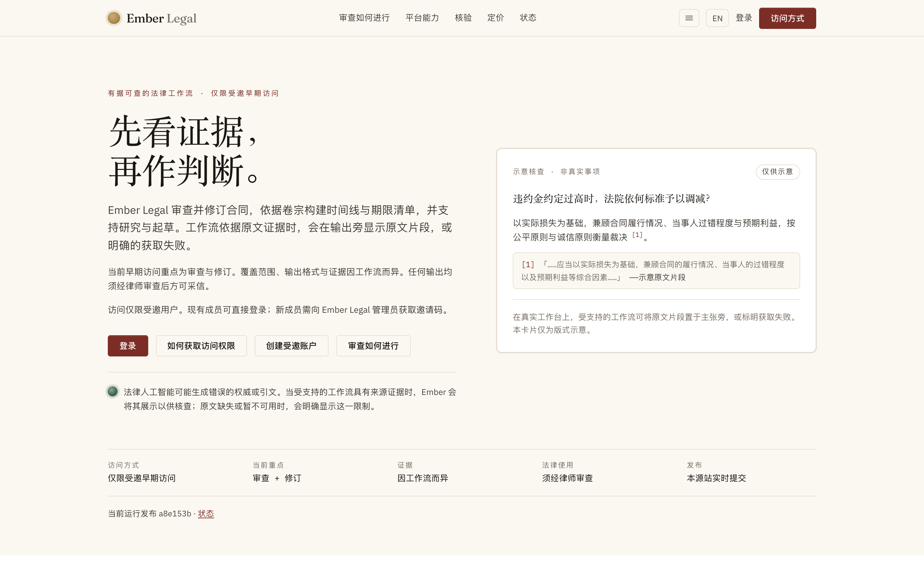This screenshot has width=924, height=578.
Task: Click 如何获取访问权限 button
Action: [201, 346]
